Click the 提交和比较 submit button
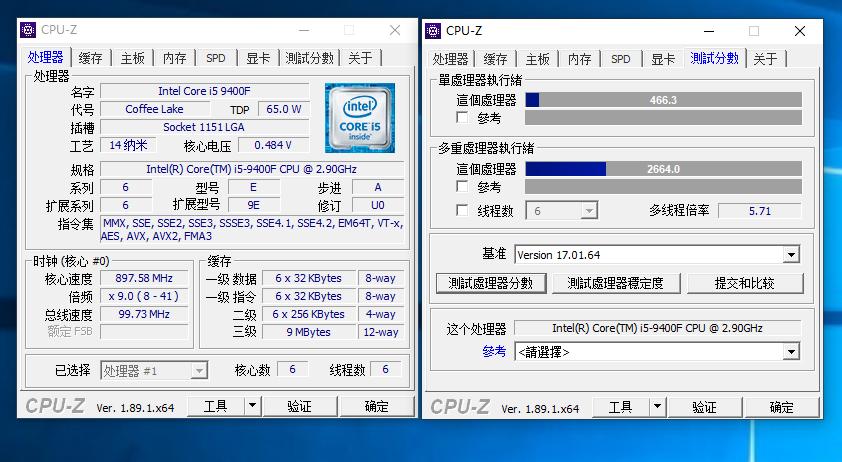This screenshot has width=842, height=462. click(745, 283)
